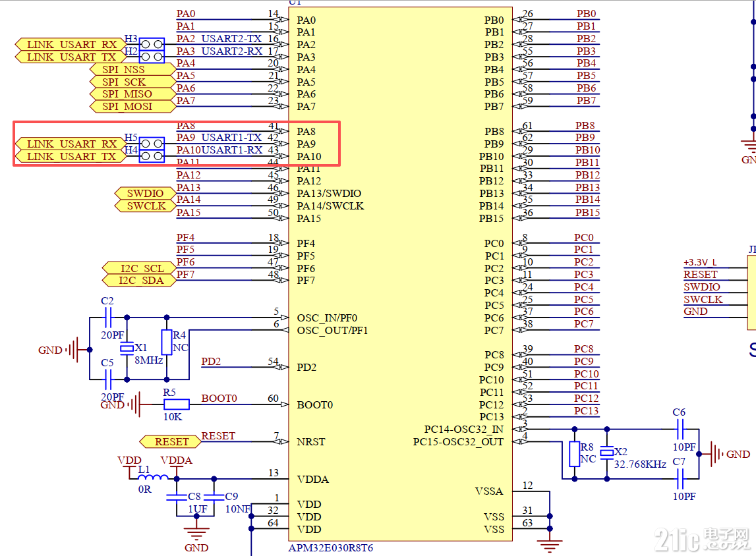Click the PD2 net label outside the chip

pyautogui.click(x=211, y=362)
